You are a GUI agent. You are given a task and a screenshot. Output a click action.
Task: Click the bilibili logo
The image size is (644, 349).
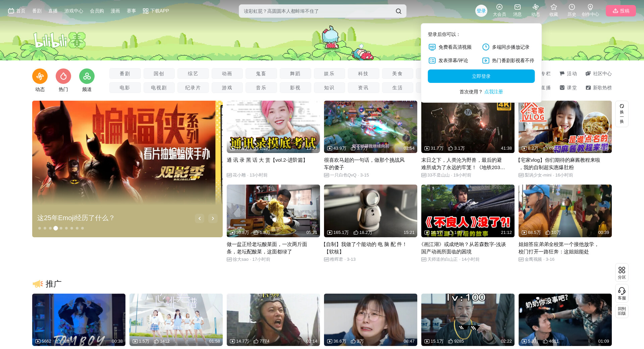click(59, 41)
